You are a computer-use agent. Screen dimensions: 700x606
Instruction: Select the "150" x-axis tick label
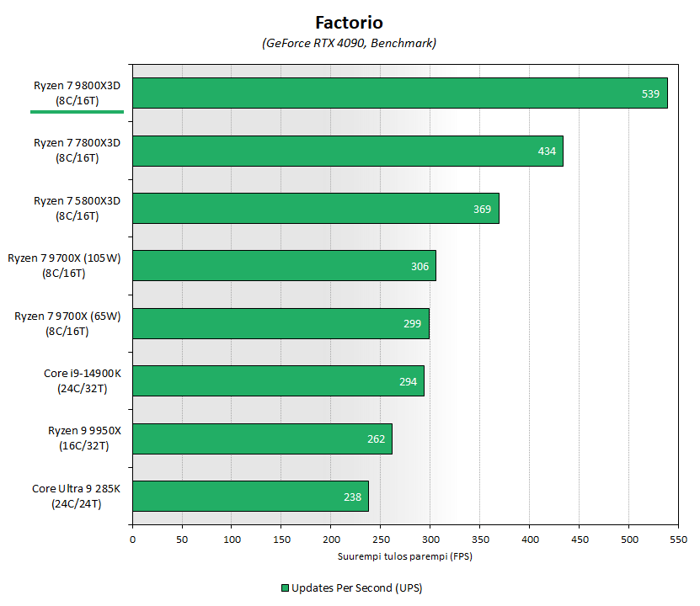tap(281, 540)
